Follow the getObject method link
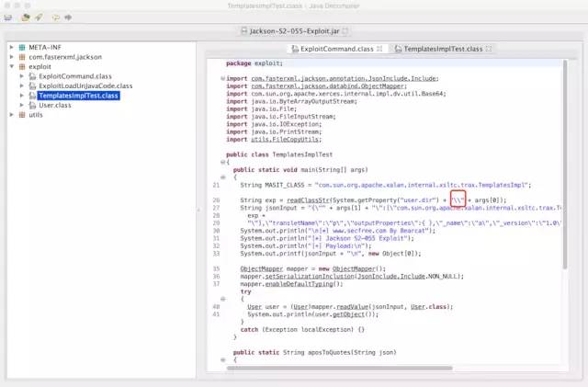 (348, 314)
